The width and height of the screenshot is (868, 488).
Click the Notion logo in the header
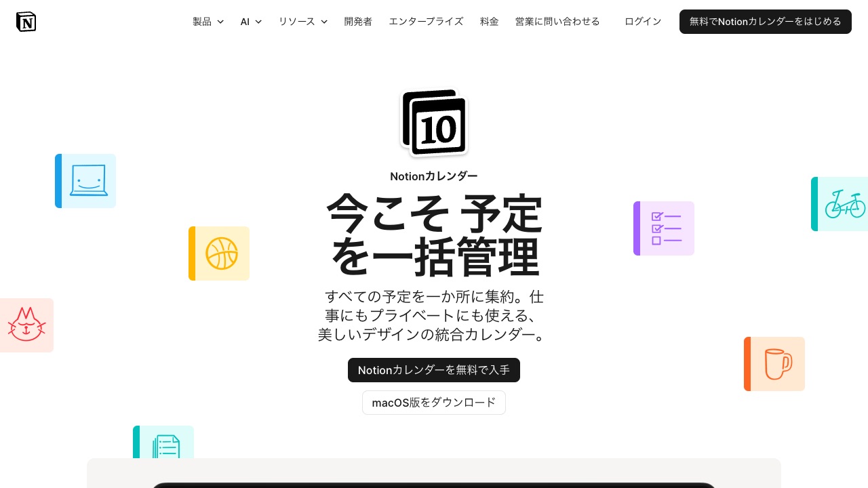coord(26,22)
